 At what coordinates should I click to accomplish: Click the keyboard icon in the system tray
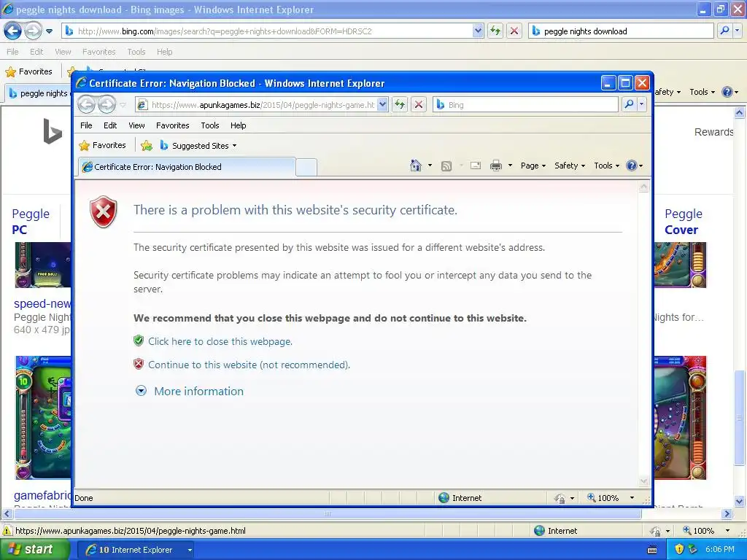tap(652, 550)
